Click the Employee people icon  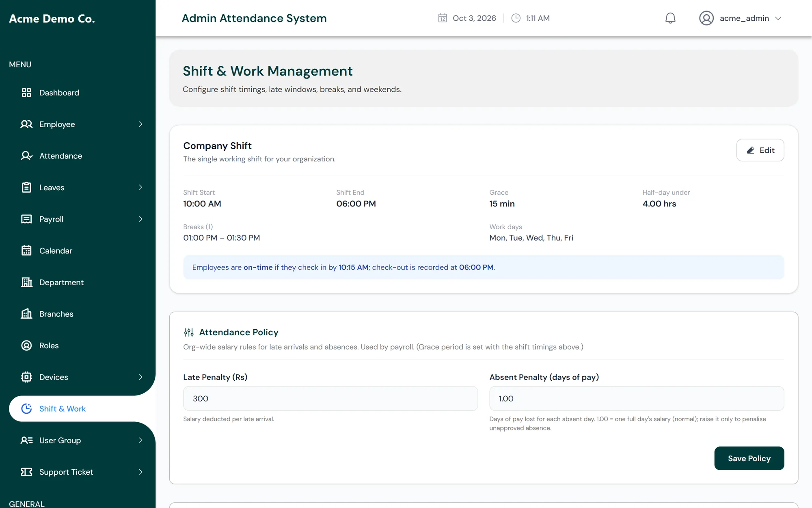point(26,124)
